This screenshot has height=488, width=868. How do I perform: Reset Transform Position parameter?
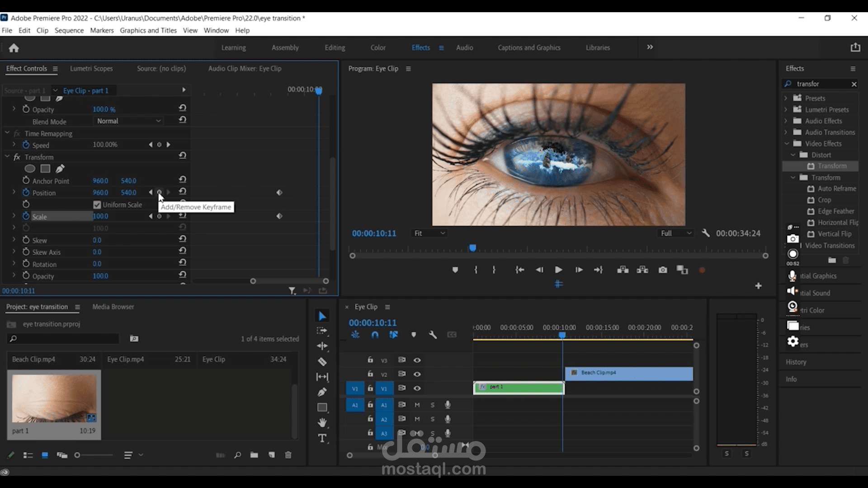pos(183,192)
